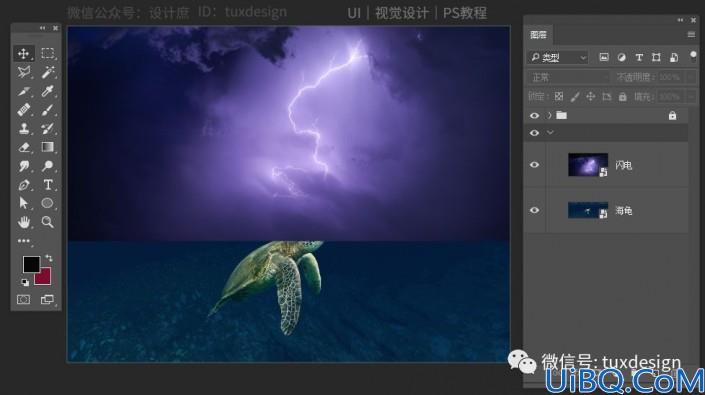Select the 海龟 layer name
705x395 pixels.
[x=624, y=210]
